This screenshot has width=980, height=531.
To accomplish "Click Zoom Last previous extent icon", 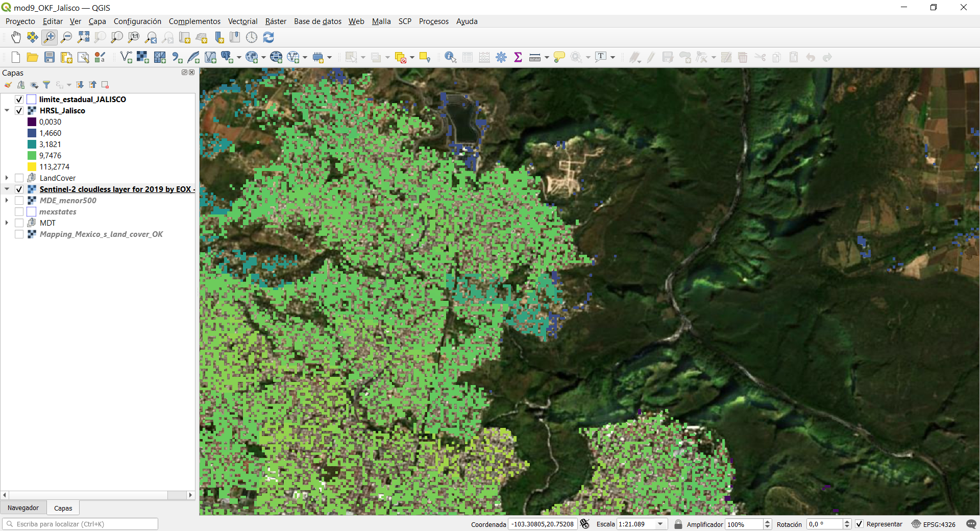I will (x=151, y=37).
